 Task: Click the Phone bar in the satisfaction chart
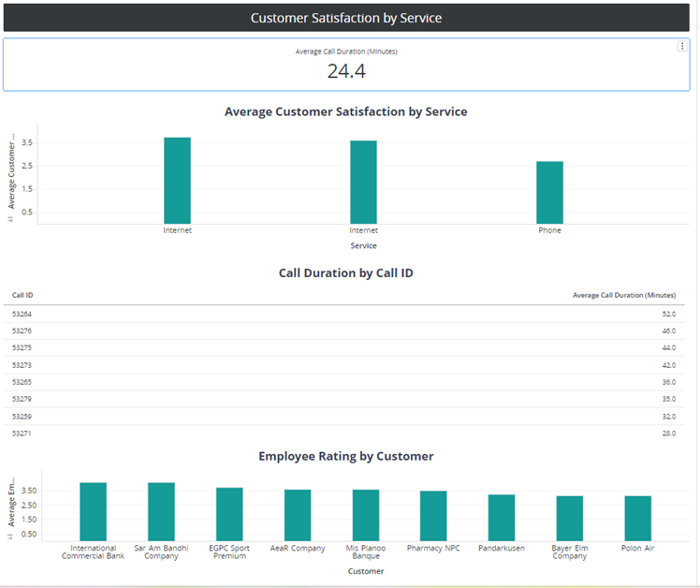[549, 192]
